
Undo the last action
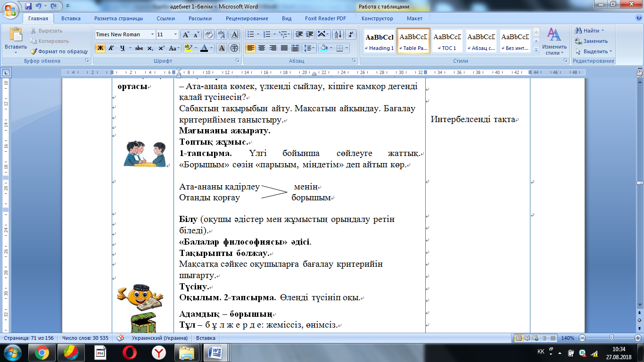pyautogui.click(x=38, y=6)
